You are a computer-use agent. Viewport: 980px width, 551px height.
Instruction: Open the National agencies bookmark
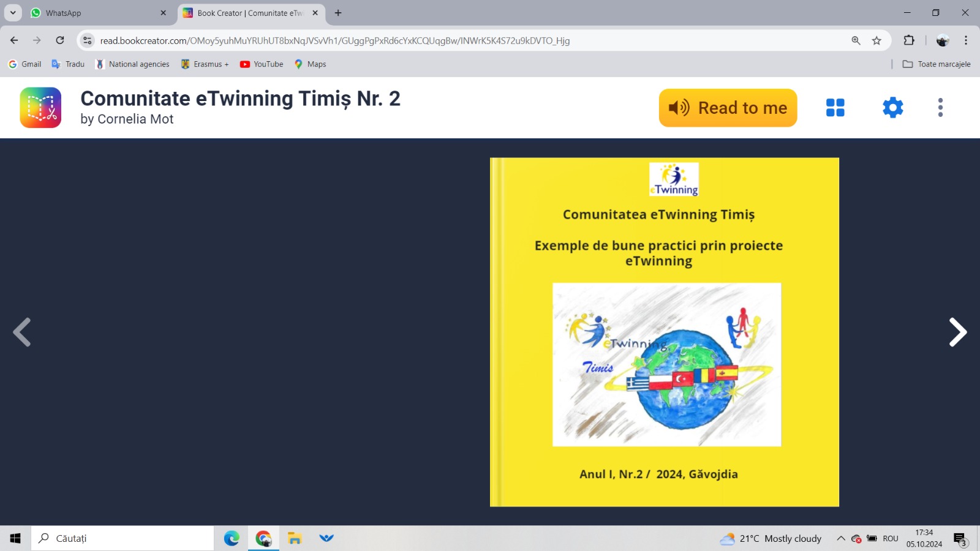[x=132, y=64]
